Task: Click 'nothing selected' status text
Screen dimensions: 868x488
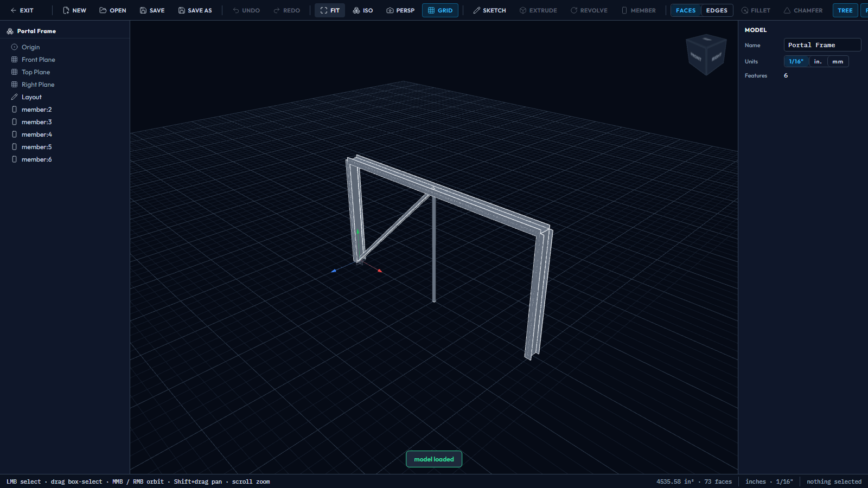Action: coord(834,481)
